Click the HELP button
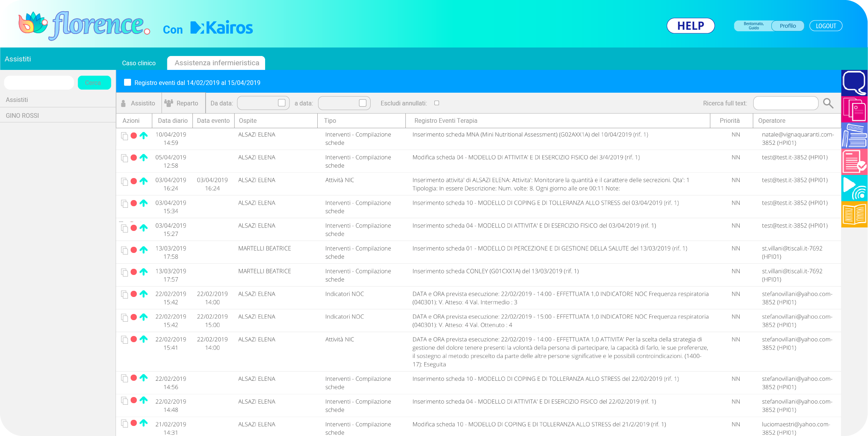Screen dimensions: 868x436 coord(690,26)
